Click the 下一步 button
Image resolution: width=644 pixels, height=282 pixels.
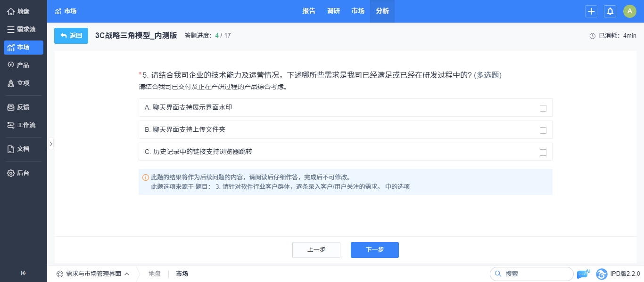coord(375,250)
